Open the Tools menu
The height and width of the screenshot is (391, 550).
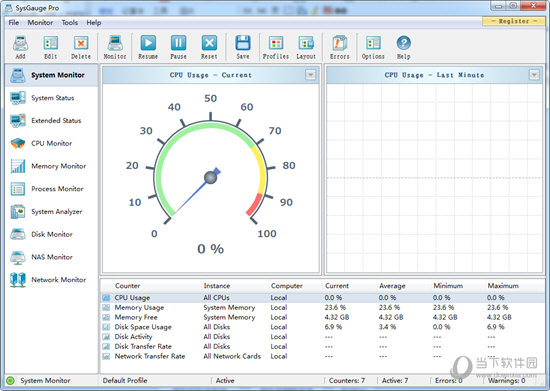tap(70, 22)
